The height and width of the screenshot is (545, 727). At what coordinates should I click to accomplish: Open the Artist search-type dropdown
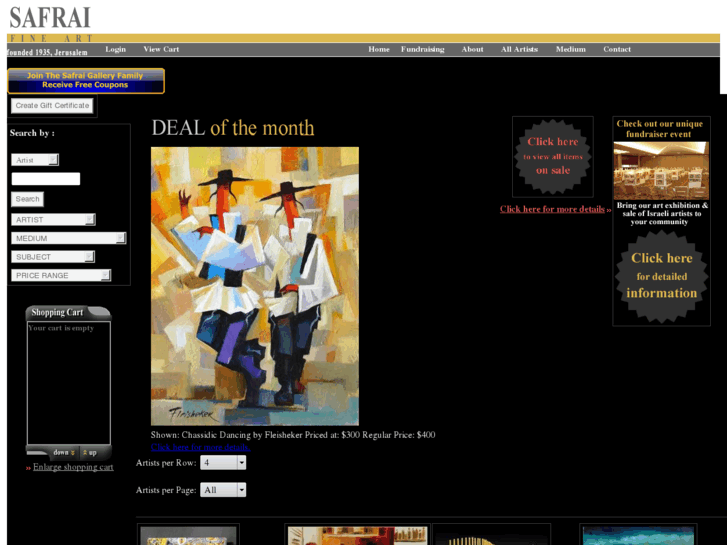[x=35, y=160]
